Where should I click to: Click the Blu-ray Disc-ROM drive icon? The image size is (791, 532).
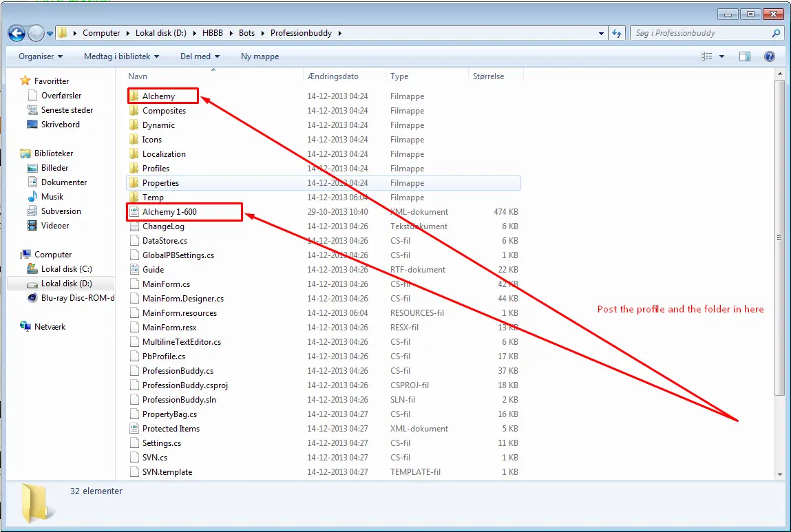coord(32,298)
